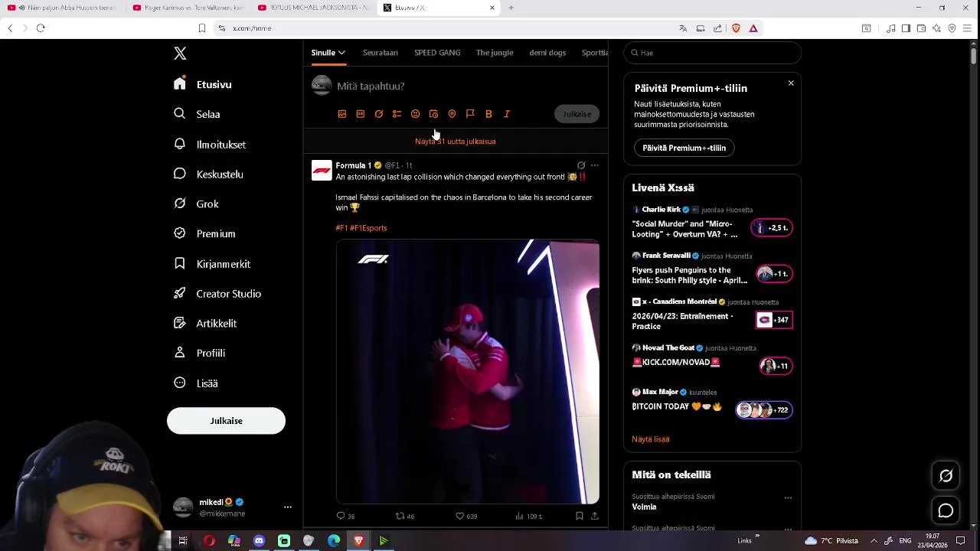The image size is (980, 551).
Task: Repost the Formula 1 post
Action: (404, 517)
